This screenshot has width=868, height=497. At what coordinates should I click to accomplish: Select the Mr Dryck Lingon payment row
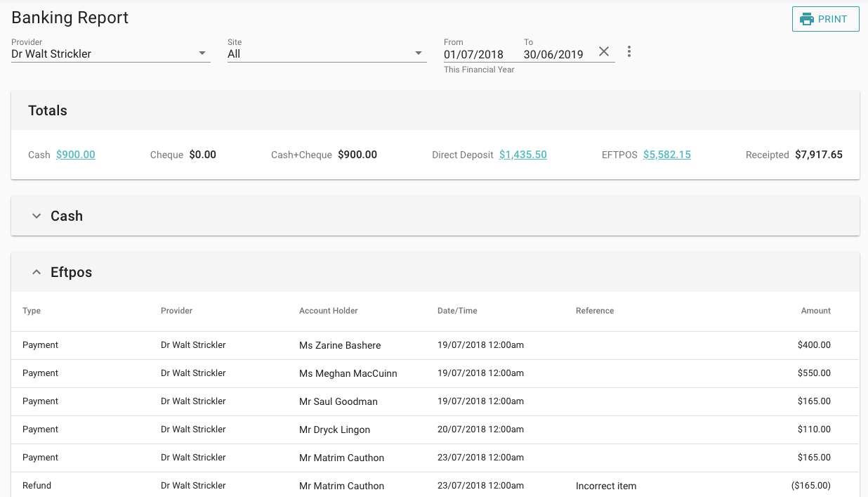334,430
